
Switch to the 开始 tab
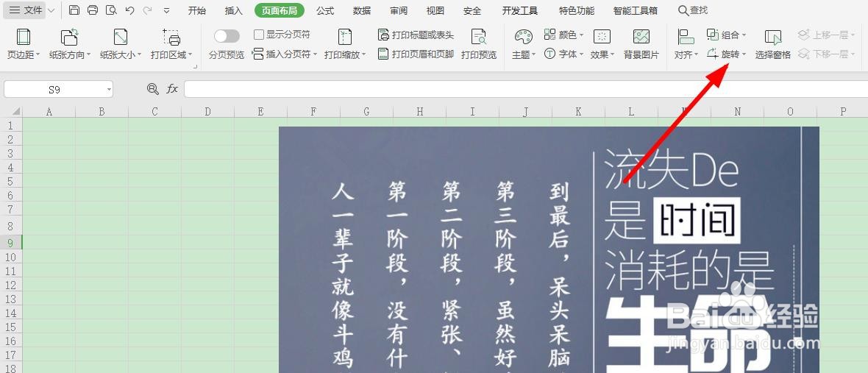pyautogui.click(x=196, y=10)
